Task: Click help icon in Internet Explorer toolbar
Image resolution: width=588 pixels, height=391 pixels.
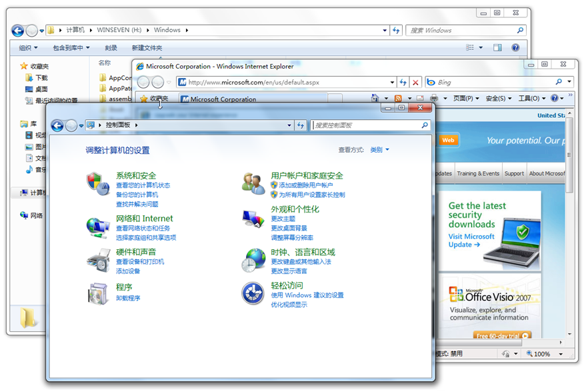Action: pos(555,98)
